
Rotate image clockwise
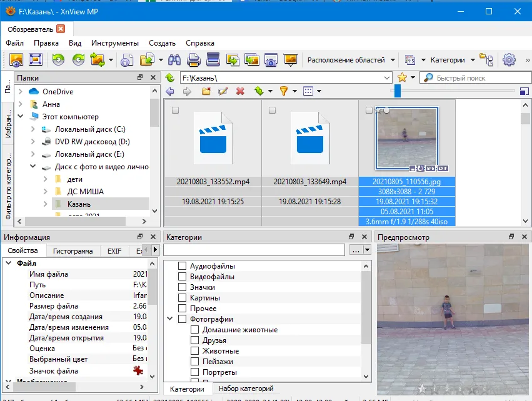pyautogui.click(x=78, y=60)
